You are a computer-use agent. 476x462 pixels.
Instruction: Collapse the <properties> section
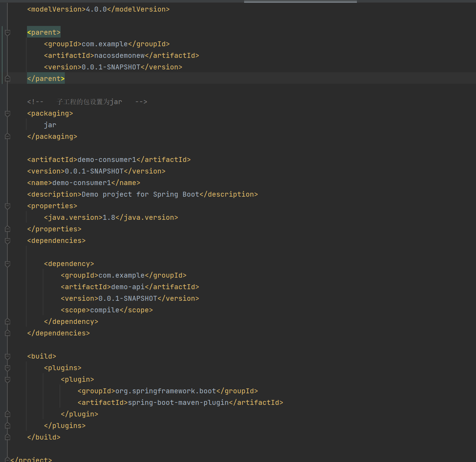click(7, 206)
